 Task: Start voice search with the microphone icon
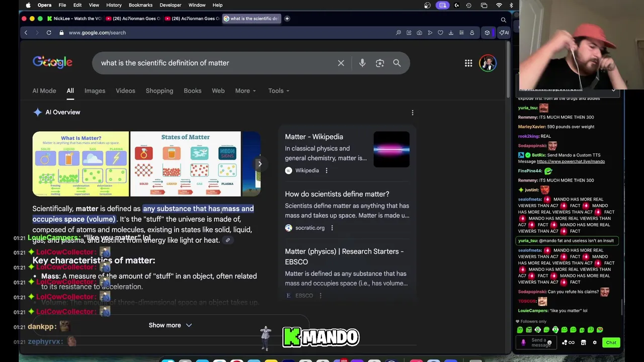[362, 63]
